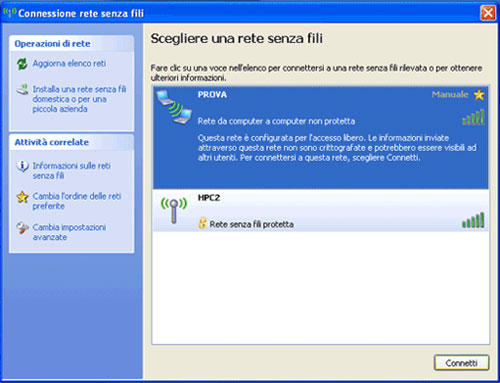This screenshot has width=500, height=383.
Task: Click the computer-to-computer network icon for PROVA
Action: point(174,107)
